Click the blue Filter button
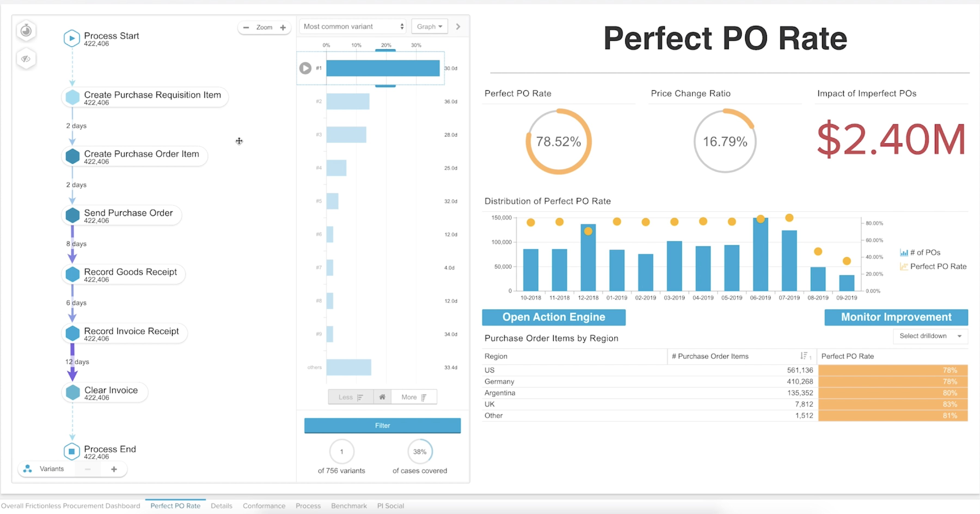 click(382, 425)
